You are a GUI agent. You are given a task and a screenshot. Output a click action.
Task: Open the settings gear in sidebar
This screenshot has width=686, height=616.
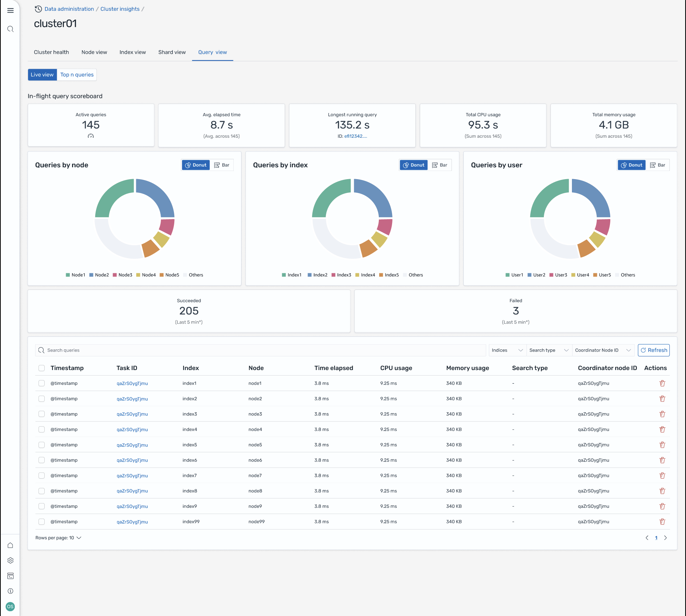[x=10, y=560]
